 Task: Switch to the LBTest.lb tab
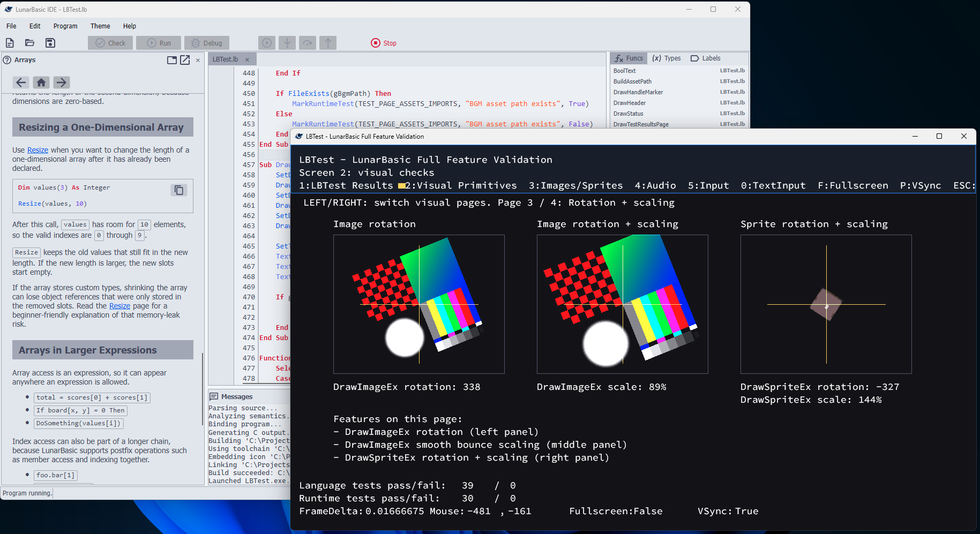pyautogui.click(x=226, y=59)
